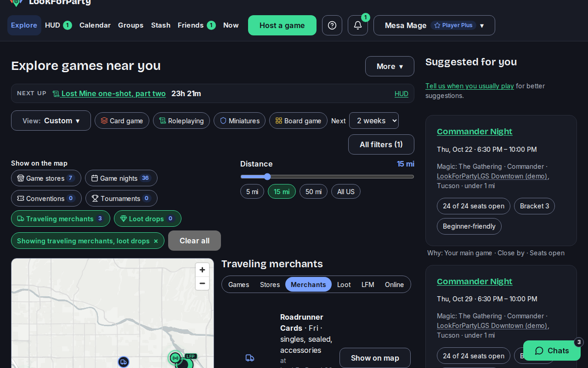Go to the Groups page
Image resolution: width=588 pixels, height=368 pixels.
(x=131, y=25)
